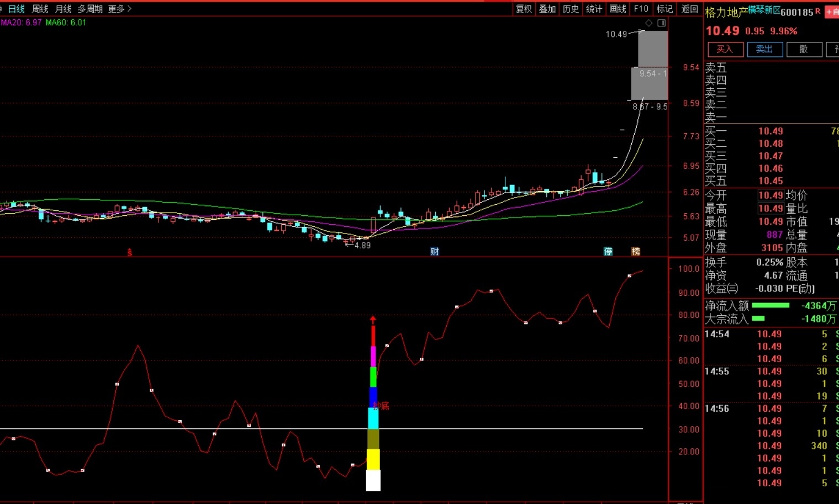Select the 买三 bid price 10.47
Viewport: 839px width, 504px height.
(x=771, y=156)
